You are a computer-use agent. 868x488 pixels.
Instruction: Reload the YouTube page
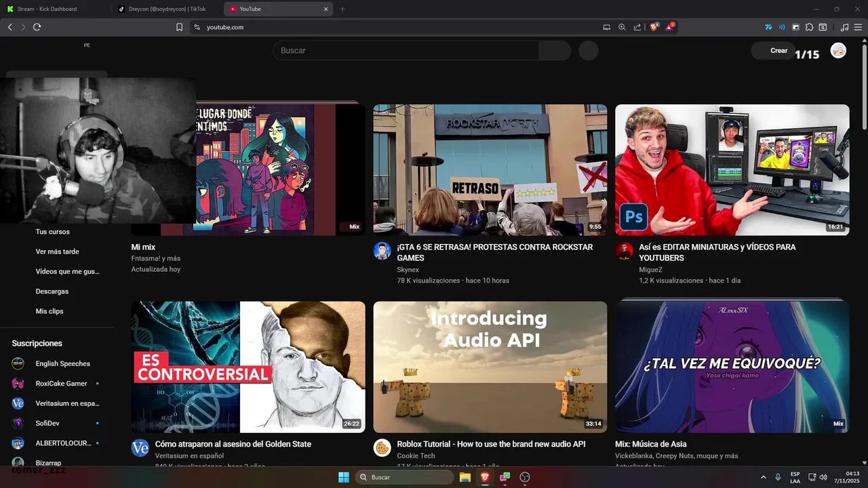point(37,27)
